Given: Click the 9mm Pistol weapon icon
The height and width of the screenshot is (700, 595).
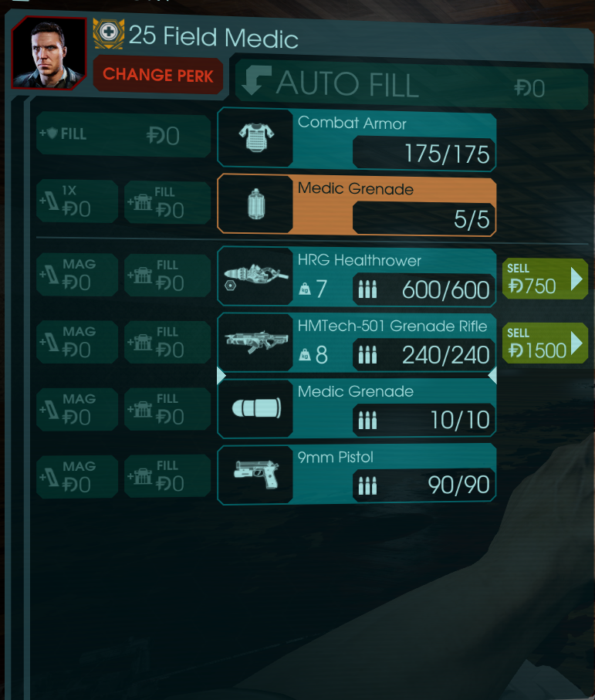Looking at the screenshot, I should (257, 474).
